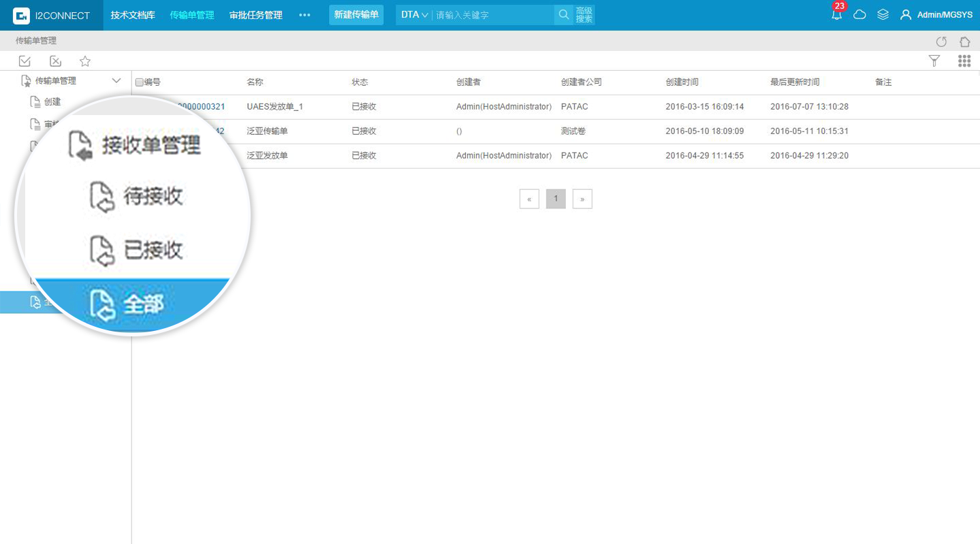Click the X-marked document toolbar icon
Screen dimensions: 980x544
click(56, 61)
